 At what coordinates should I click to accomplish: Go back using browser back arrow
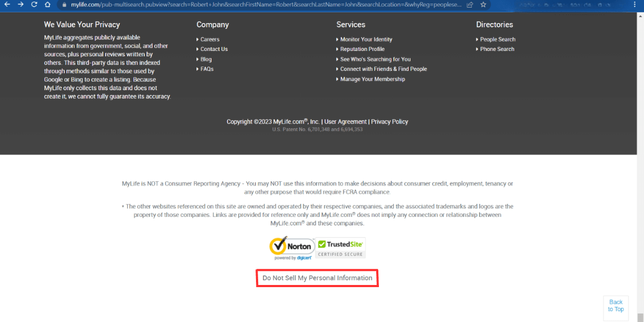[x=7, y=4]
